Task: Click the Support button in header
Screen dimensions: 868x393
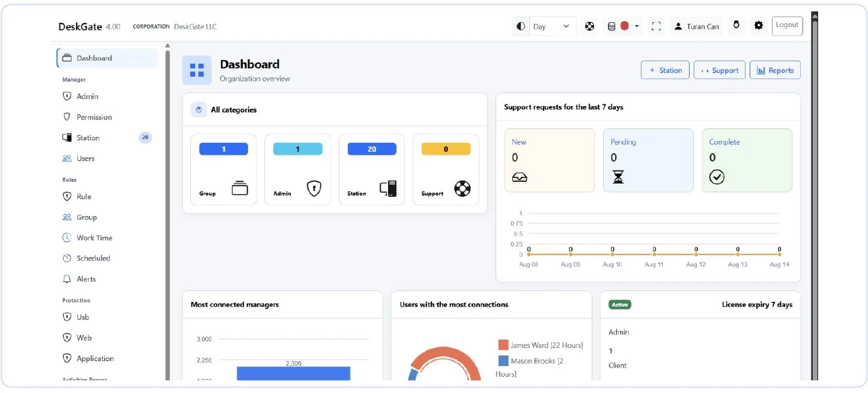Action: [720, 70]
